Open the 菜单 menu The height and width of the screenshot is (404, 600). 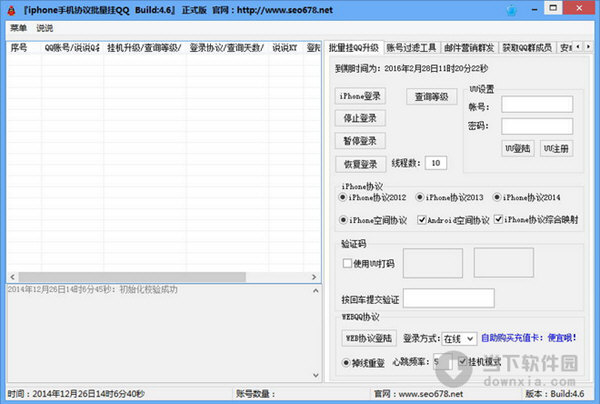[18, 28]
